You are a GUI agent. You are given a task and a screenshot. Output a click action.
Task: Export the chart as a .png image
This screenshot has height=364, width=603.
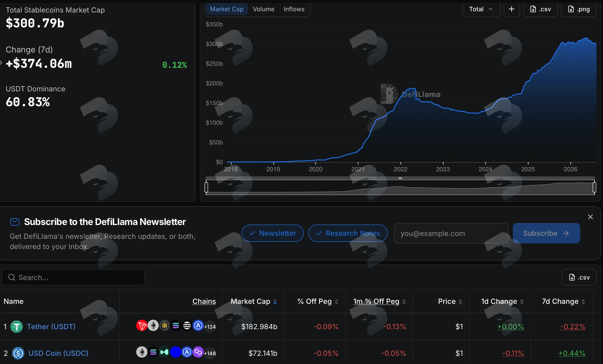(x=579, y=9)
